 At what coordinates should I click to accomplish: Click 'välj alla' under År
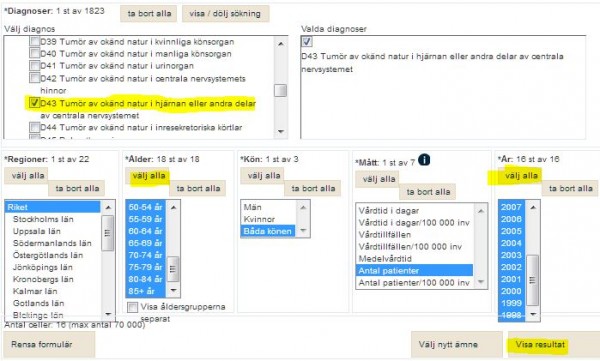click(x=521, y=176)
